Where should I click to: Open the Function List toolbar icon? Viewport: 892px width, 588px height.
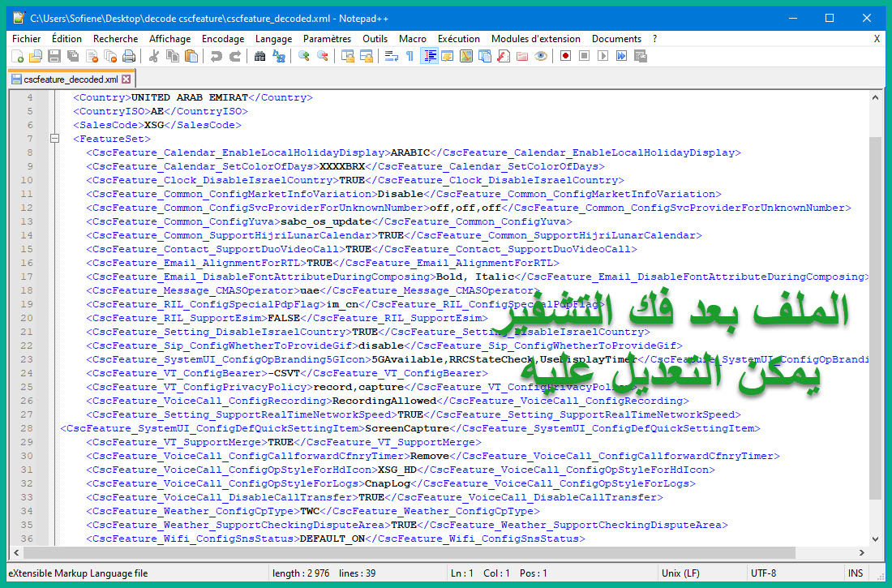(504, 56)
